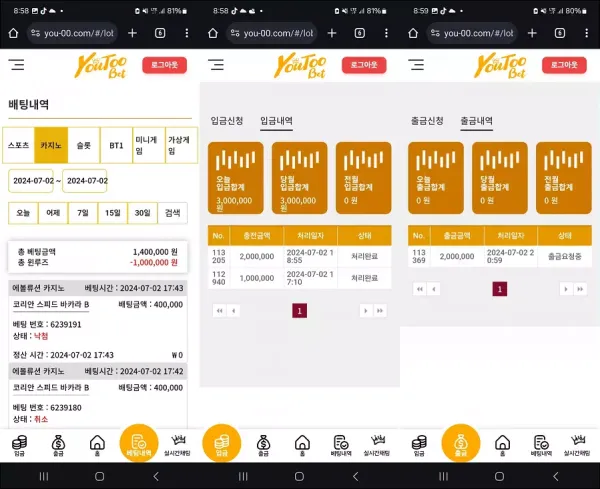Viewport: 600px width, 489px height.
Task: Select the 카지노 game category tab
Action: click(51, 145)
